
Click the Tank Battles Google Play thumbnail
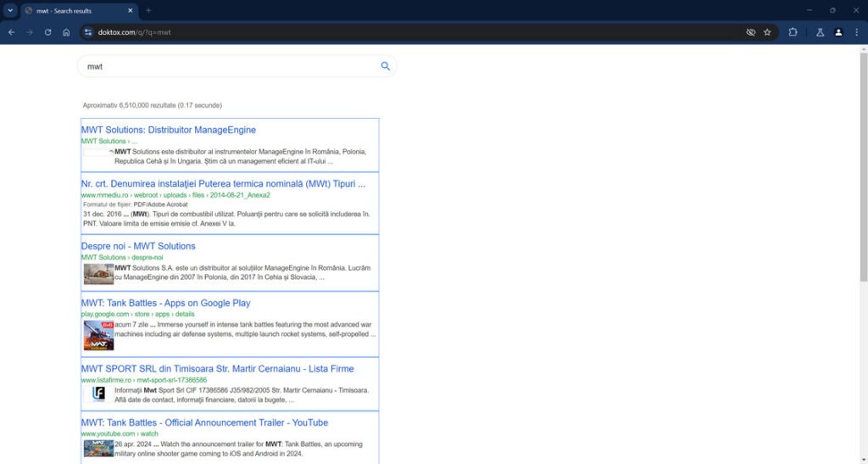pos(98,336)
